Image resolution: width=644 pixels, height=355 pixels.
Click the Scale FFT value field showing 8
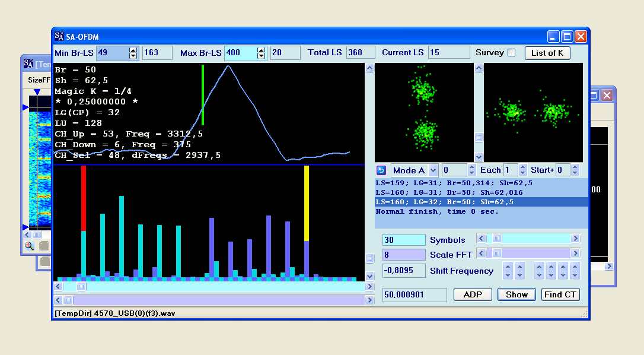[404, 255]
